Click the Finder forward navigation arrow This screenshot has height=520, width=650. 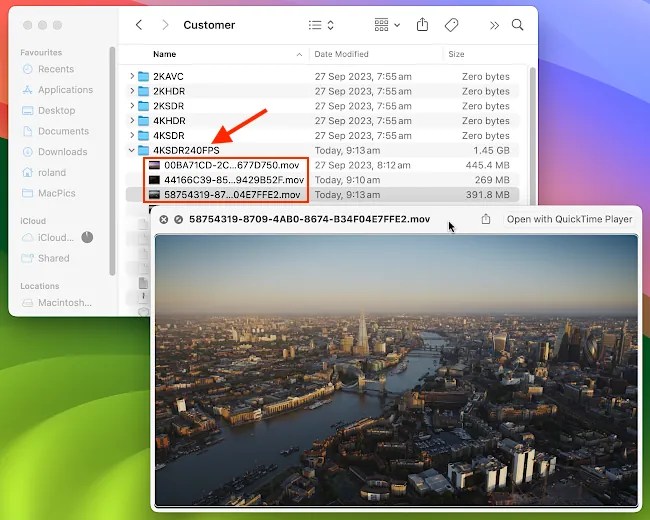pos(164,25)
